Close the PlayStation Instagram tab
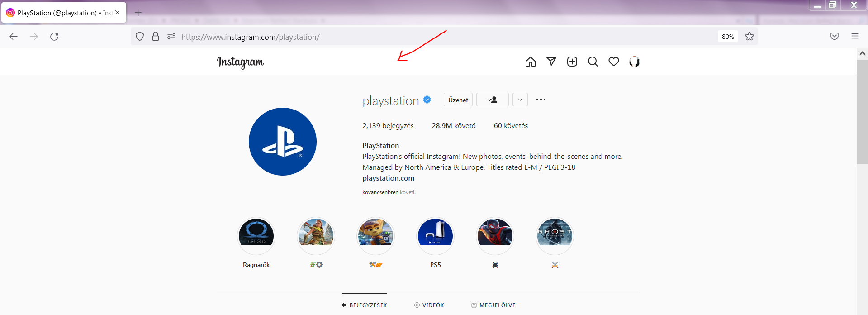The width and height of the screenshot is (868, 315). click(117, 13)
